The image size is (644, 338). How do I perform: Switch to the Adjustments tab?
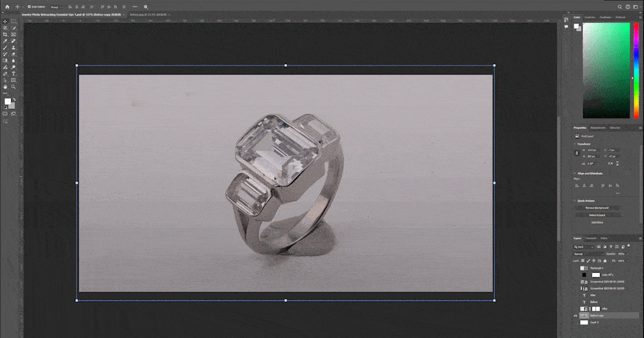tap(598, 128)
